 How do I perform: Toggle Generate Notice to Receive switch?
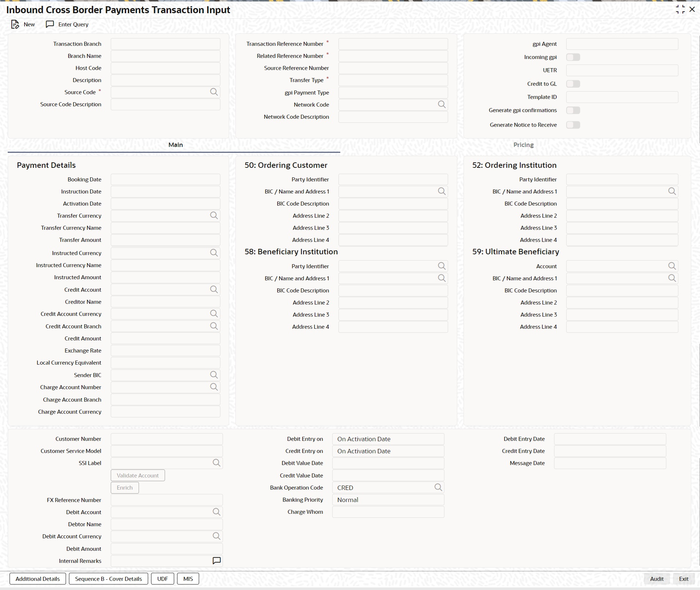click(x=573, y=125)
